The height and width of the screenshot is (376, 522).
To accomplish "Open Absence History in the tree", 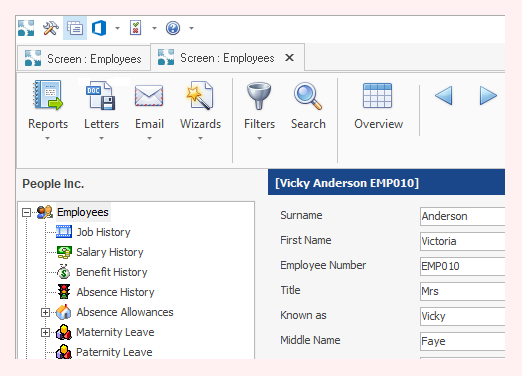I will coord(115,292).
